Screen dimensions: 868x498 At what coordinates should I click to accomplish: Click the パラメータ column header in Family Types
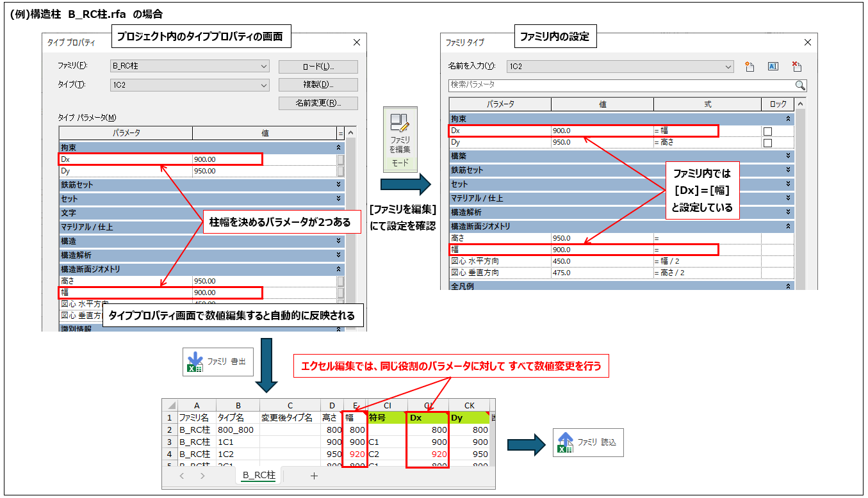(x=500, y=104)
